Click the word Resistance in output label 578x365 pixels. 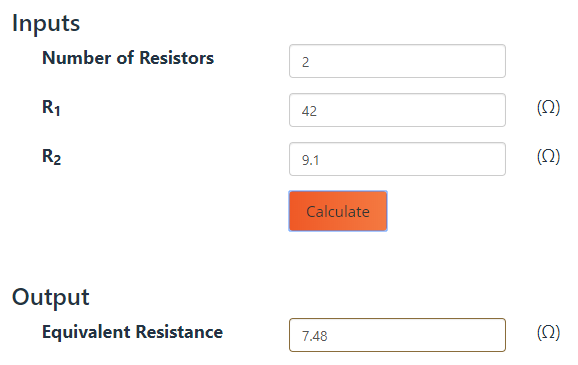pos(180,332)
